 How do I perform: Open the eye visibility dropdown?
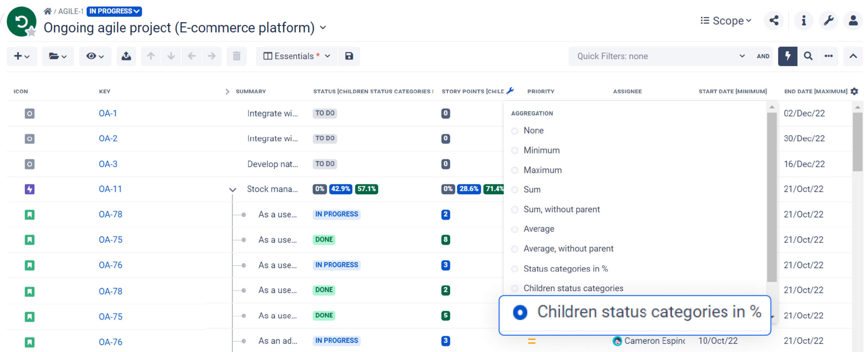click(x=95, y=56)
